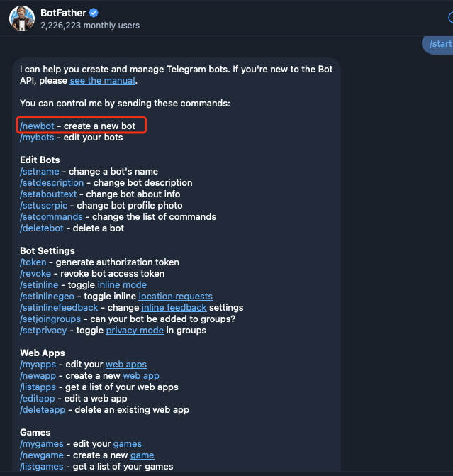Click the /deletebot command
The image size is (453, 476).
(x=42, y=228)
